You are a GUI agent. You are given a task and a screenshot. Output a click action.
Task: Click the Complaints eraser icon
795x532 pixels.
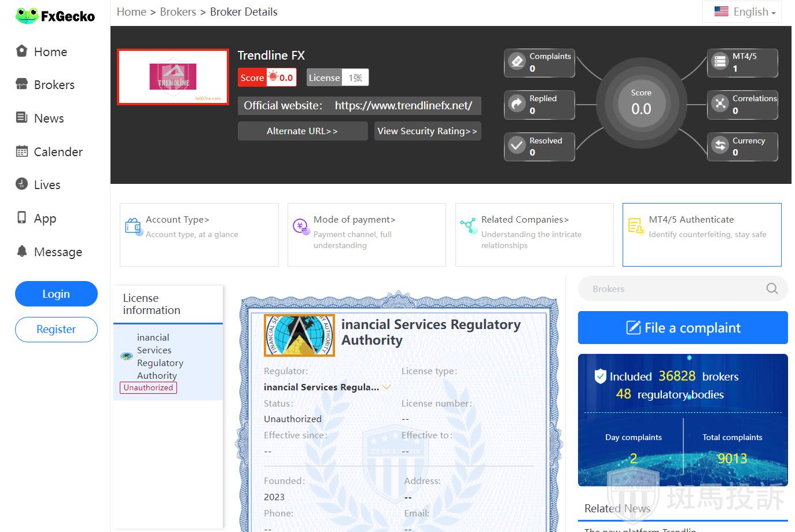pyautogui.click(x=517, y=62)
